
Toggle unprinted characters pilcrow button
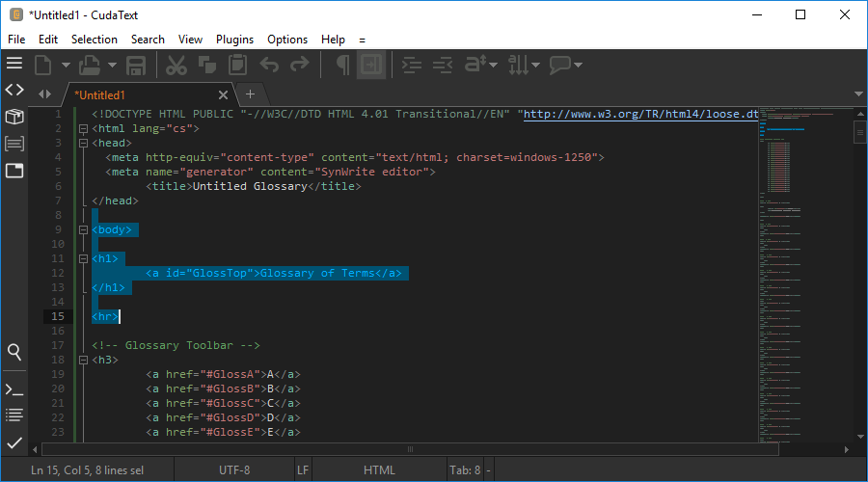(342, 66)
